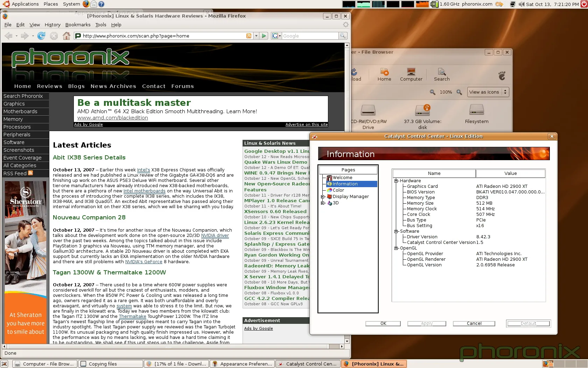Launch Firefox from the top panel icon
The image size is (588, 368).
[x=86, y=4]
